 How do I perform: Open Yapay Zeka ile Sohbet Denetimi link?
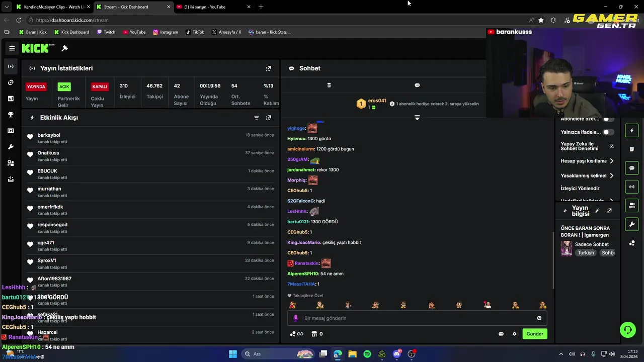[587, 146]
